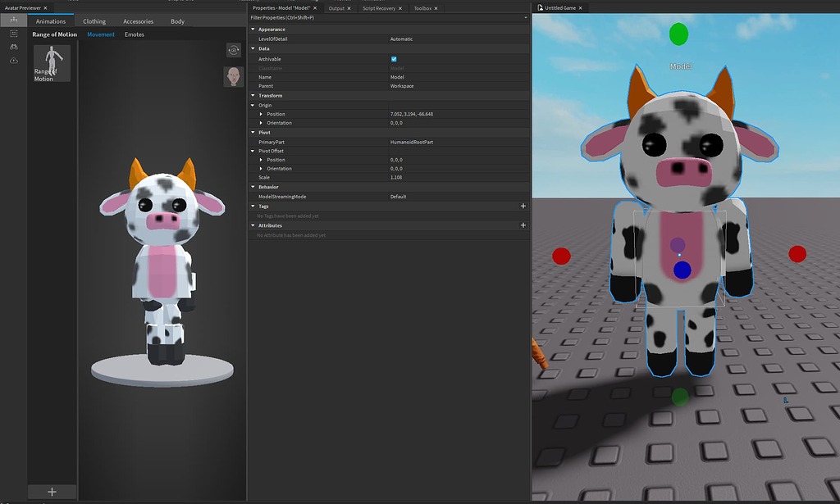840x504 pixels.
Task: Open the binoculars preview icon in sidebar
Action: point(13,47)
